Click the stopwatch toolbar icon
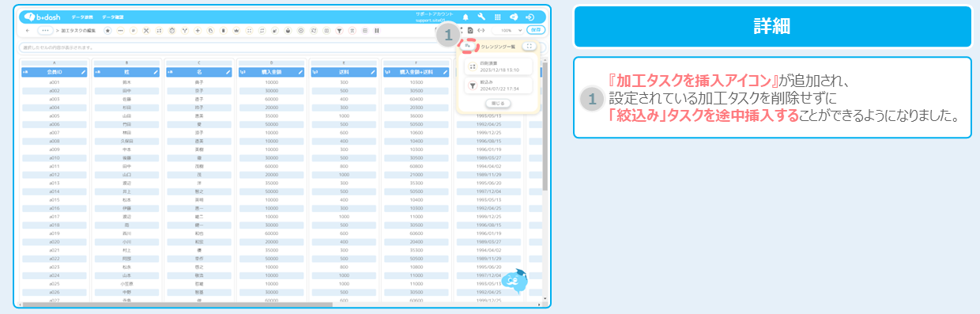This screenshot has width=980, height=314. pos(172,30)
